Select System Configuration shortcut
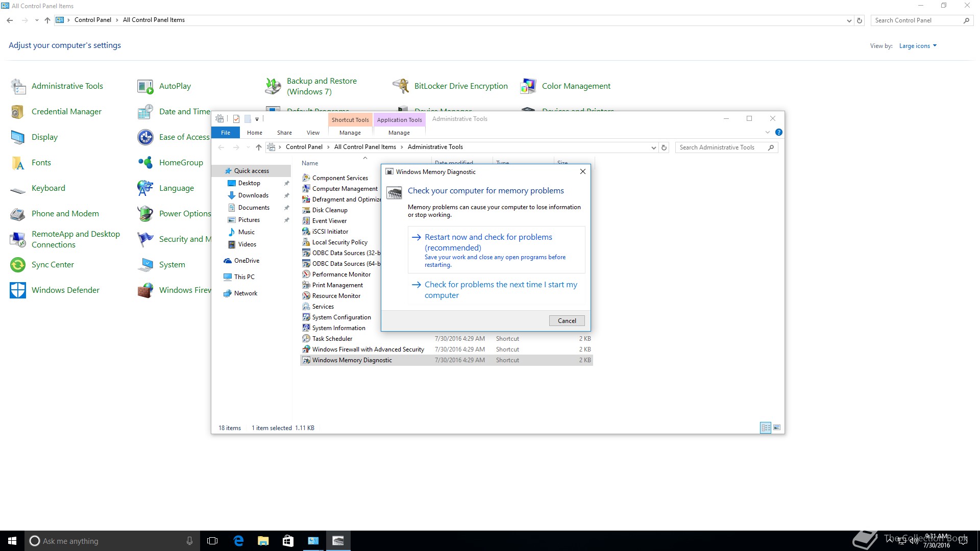The width and height of the screenshot is (980, 551). (x=341, y=317)
